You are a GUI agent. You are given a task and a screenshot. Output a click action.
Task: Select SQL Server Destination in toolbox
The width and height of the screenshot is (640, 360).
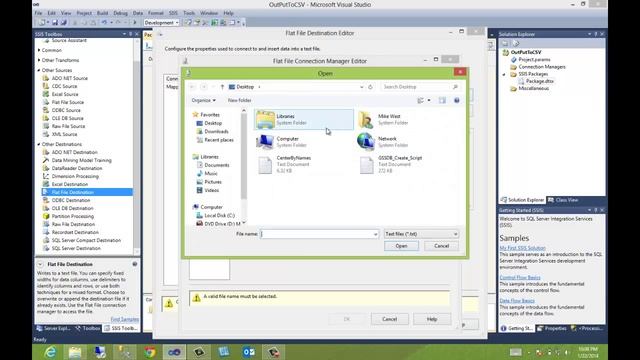coord(76,248)
